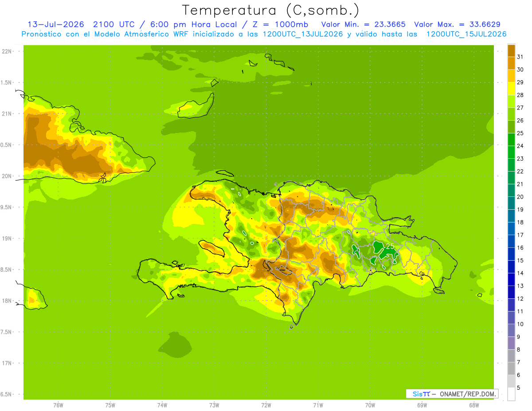Pick the green swatch between 25 and 26
Viewport: 532px width, 411px height.
point(511,127)
